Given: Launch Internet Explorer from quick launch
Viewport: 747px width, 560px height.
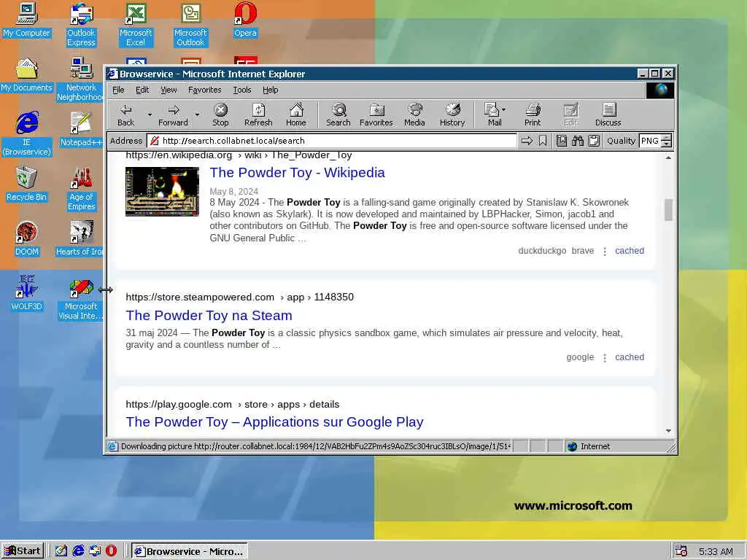Looking at the screenshot, I should pyautogui.click(x=78, y=551).
